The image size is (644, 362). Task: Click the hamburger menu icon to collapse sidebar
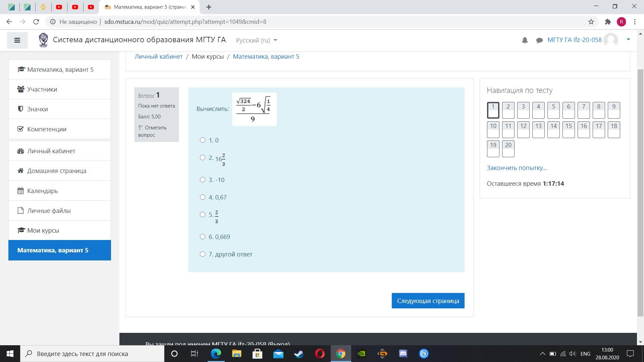[x=17, y=40]
